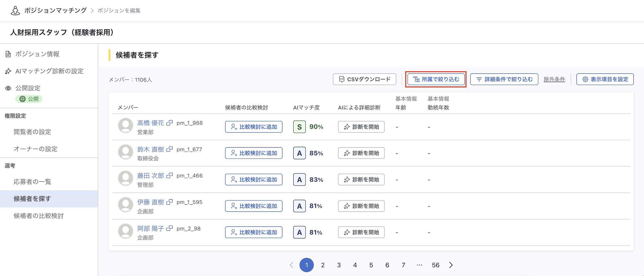Open AIマッチング診断の設定 in the sidebar
644x276 pixels.
(x=49, y=71)
